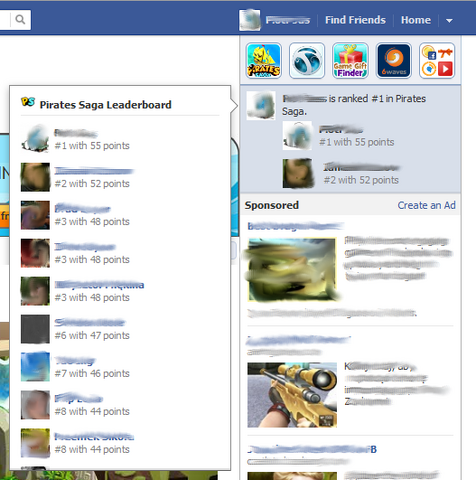
Task: Click the golden sniper rifle ad image
Action: tap(292, 395)
